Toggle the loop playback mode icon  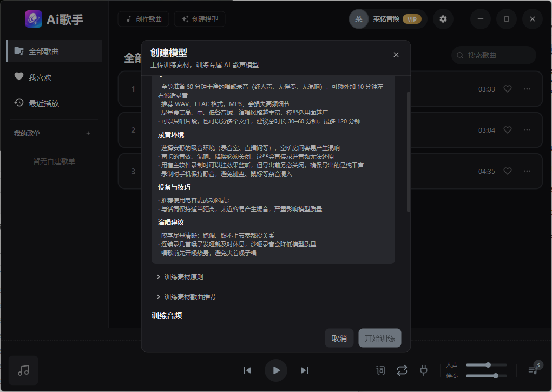(x=402, y=370)
